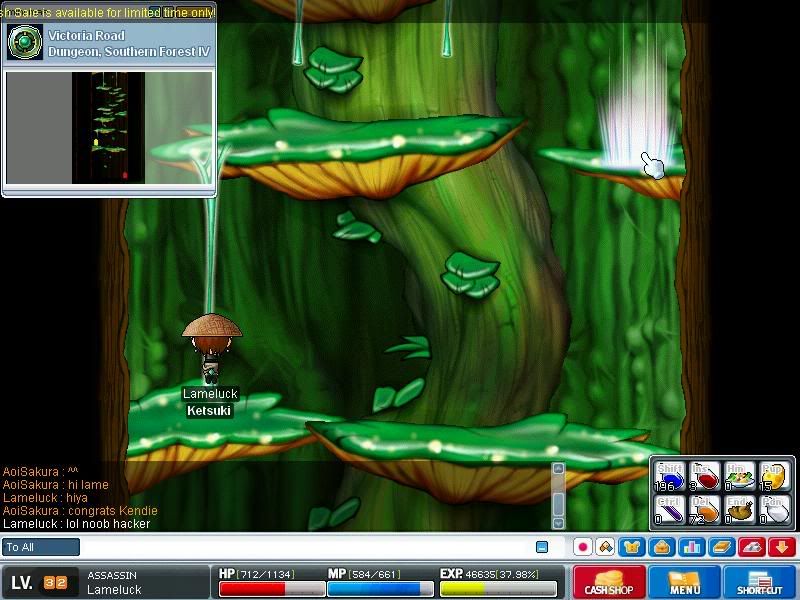This screenshot has width=800, height=600.
Task: Click chat line "Lameluck : lol noob hacker"
Action: click(x=77, y=524)
